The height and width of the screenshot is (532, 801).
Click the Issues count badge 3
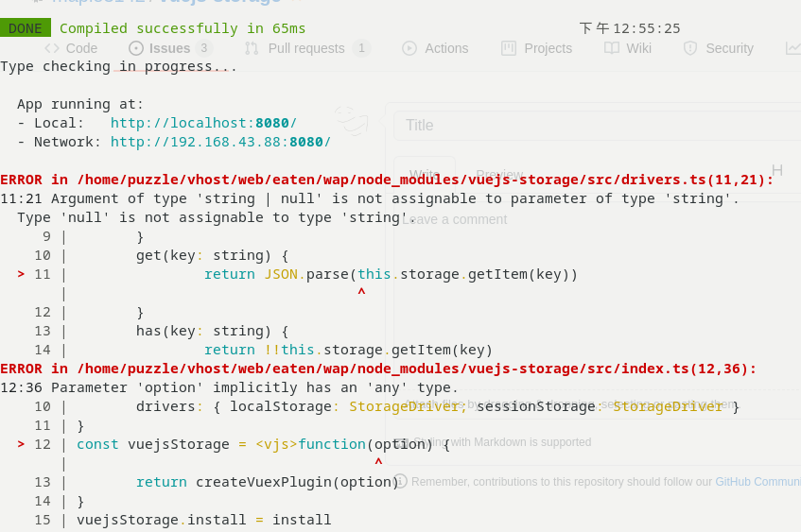(204, 48)
